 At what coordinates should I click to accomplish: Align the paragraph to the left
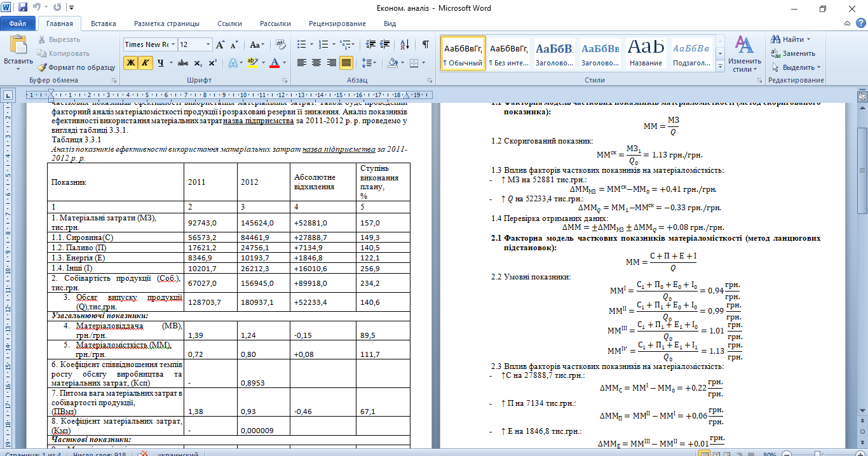[302, 63]
